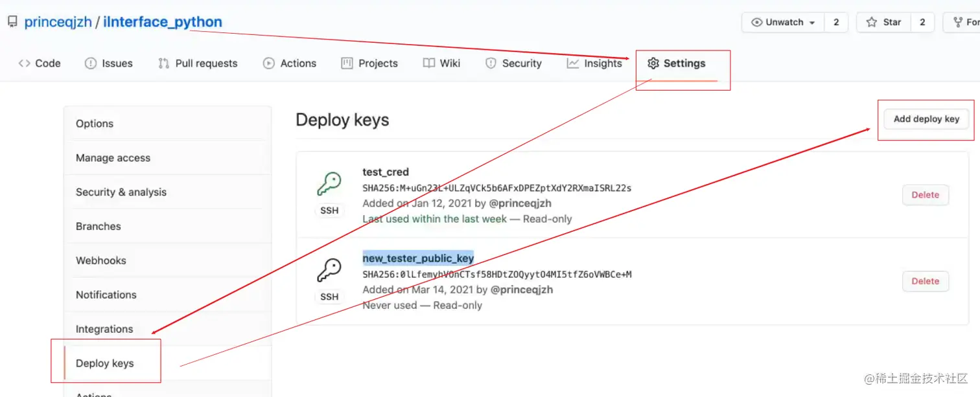Click the Settings tab gear icon
980x397 pixels.
point(653,63)
